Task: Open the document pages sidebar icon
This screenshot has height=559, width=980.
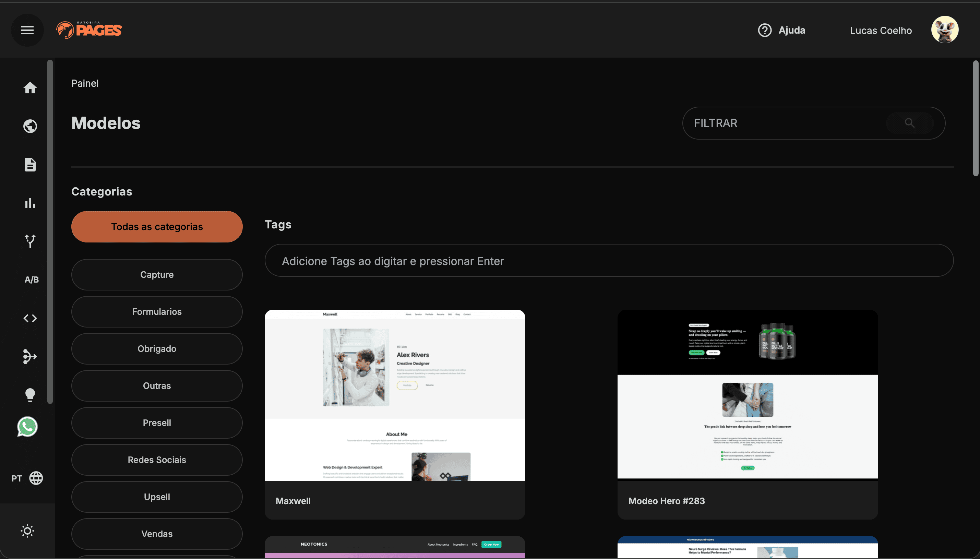Action: [30, 164]
